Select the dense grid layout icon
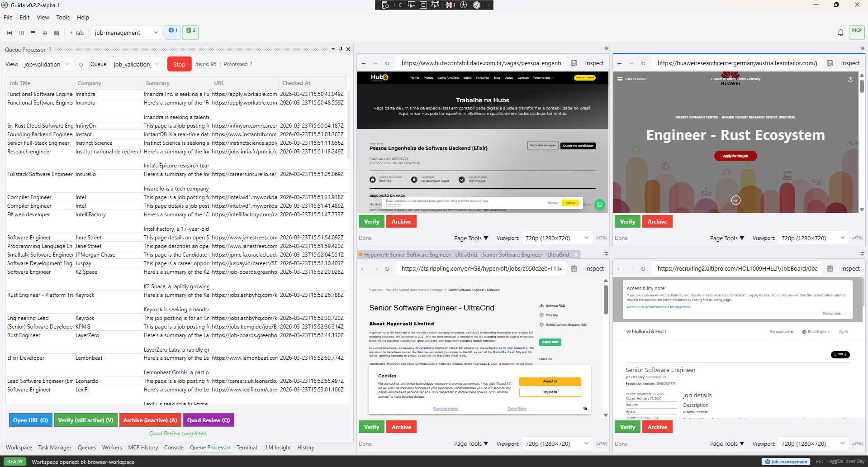The image size is (868, 467). [57, 33]
